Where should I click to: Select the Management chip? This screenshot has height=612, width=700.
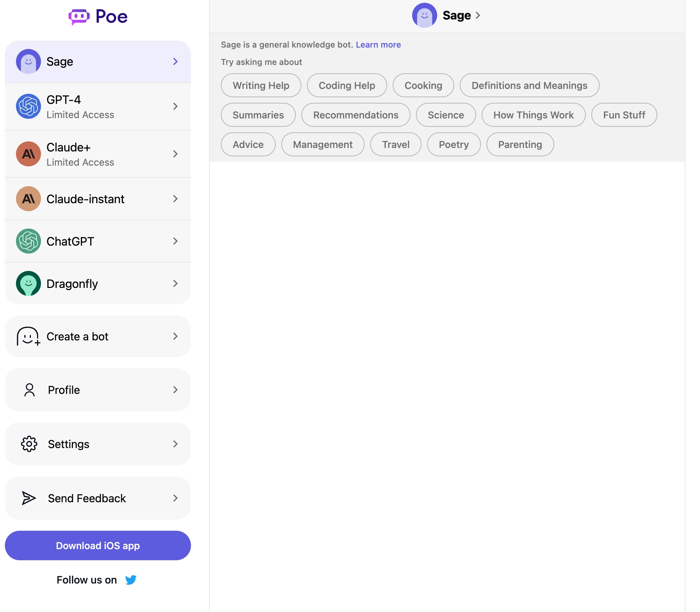pyautogui.click(x=323, y=144)
